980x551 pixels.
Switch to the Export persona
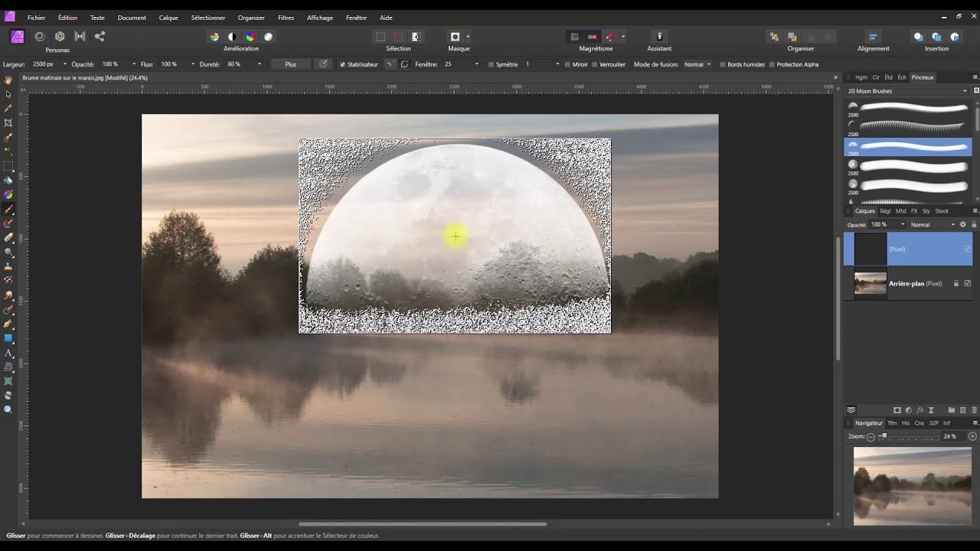(100, 37)
